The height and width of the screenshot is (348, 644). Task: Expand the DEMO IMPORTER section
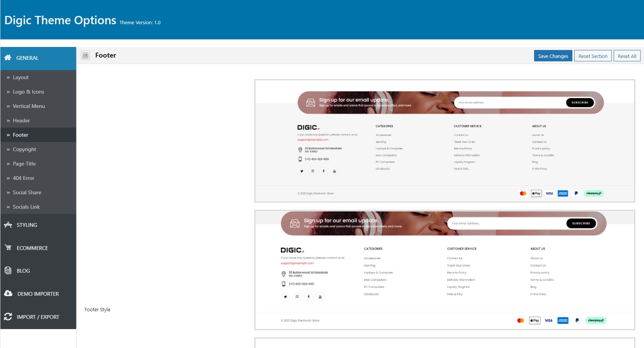click(38, 294)
